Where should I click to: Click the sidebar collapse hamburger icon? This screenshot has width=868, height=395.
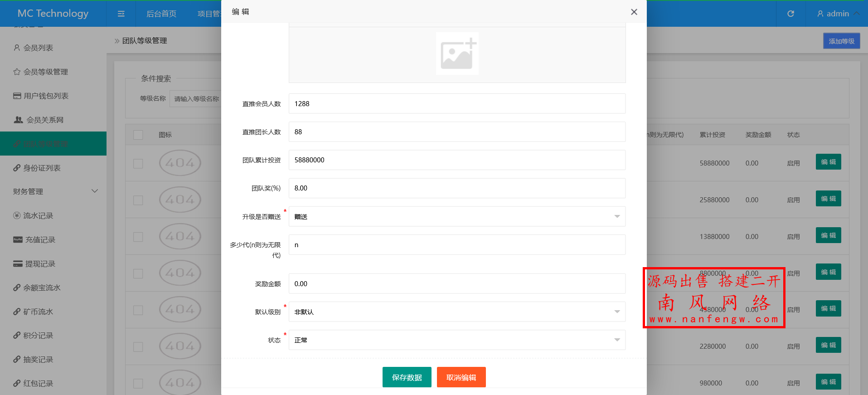coord(121,14)
